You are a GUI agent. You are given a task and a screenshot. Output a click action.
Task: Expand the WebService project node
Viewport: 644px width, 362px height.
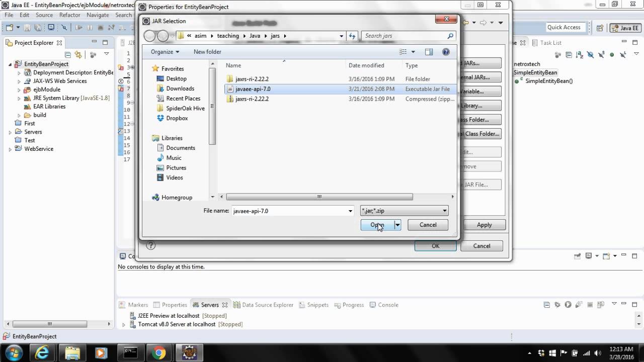pos(10,149)
